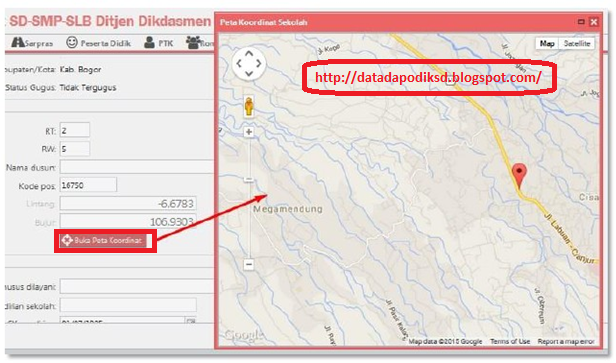The width and height of the screenshot is (616, 363).
Task: Maximize the Peta Koordinat Sekolah window
Action: click(x=581, y=22)
